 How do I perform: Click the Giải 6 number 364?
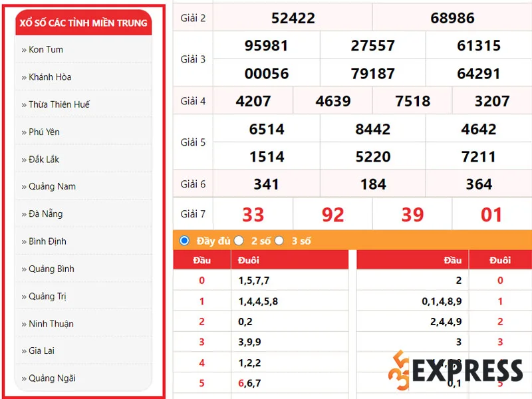point(479,184)
